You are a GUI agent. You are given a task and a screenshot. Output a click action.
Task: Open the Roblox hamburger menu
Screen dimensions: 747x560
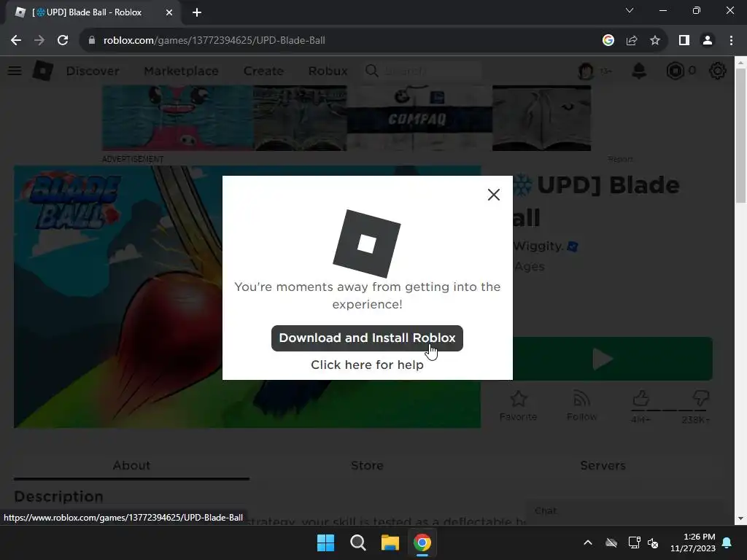pyautogui.click(x=15, y=71)
